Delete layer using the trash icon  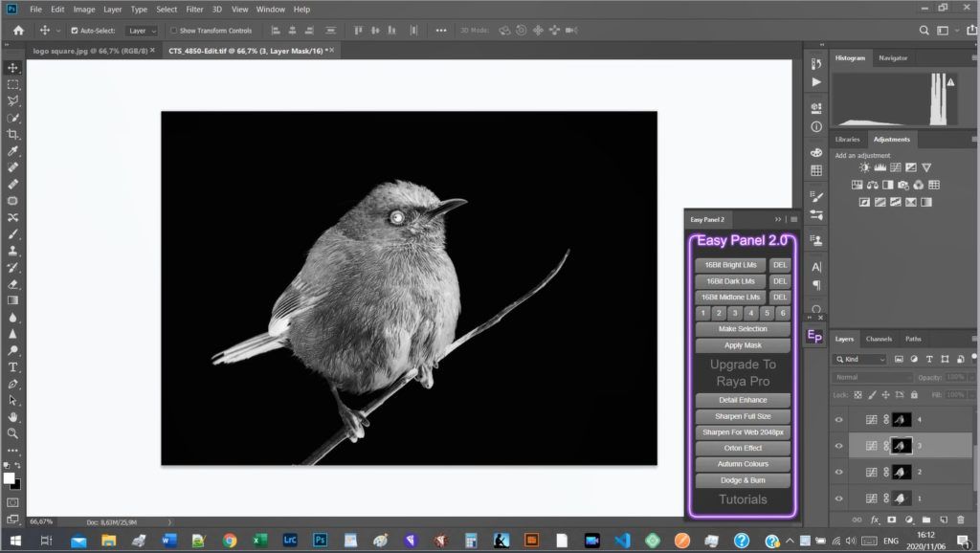point(961,520)
